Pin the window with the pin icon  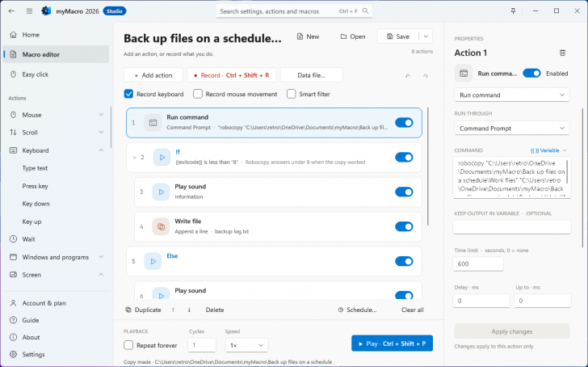pos(513,11)
